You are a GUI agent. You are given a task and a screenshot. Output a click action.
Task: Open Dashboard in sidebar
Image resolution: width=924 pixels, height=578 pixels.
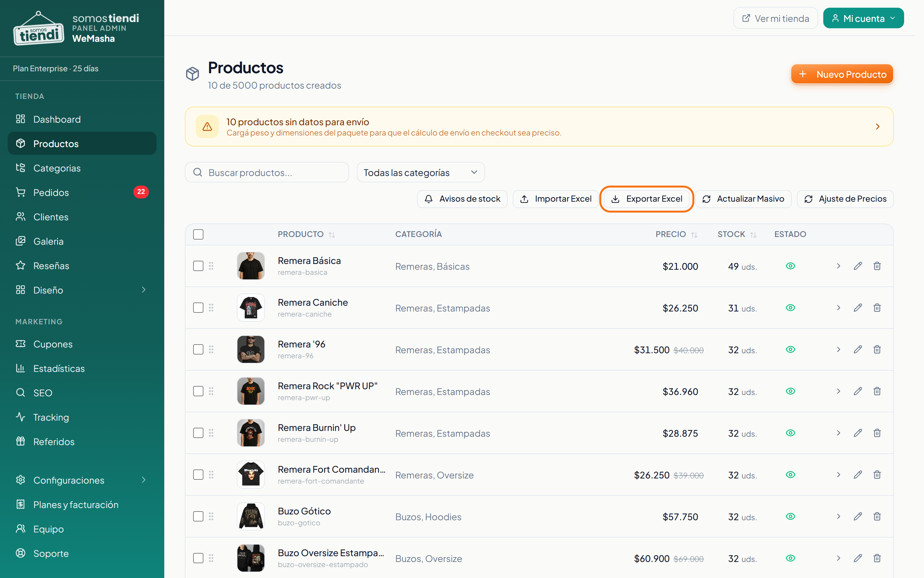point(82,119)
